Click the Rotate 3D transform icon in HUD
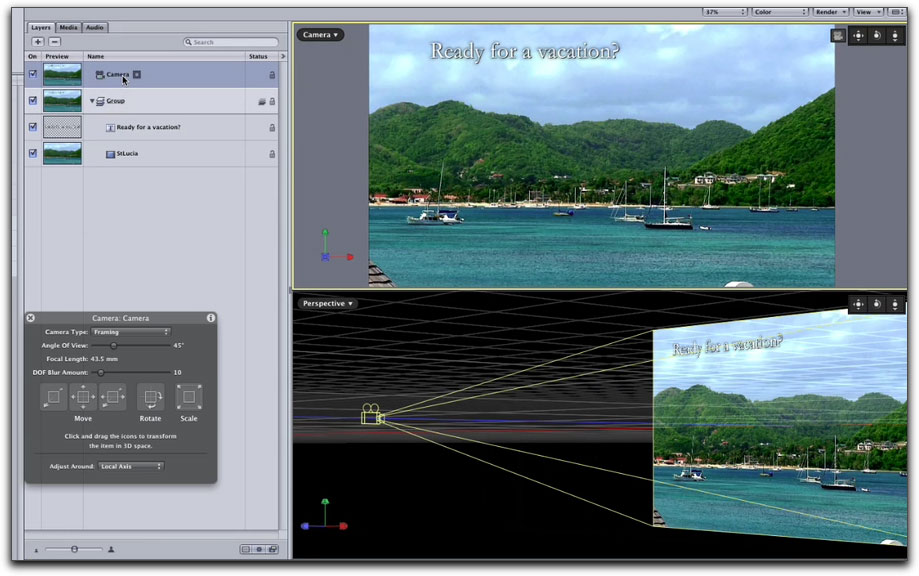Image resolution: width=919 pixels, height=576 pixels. click(150, 397)
